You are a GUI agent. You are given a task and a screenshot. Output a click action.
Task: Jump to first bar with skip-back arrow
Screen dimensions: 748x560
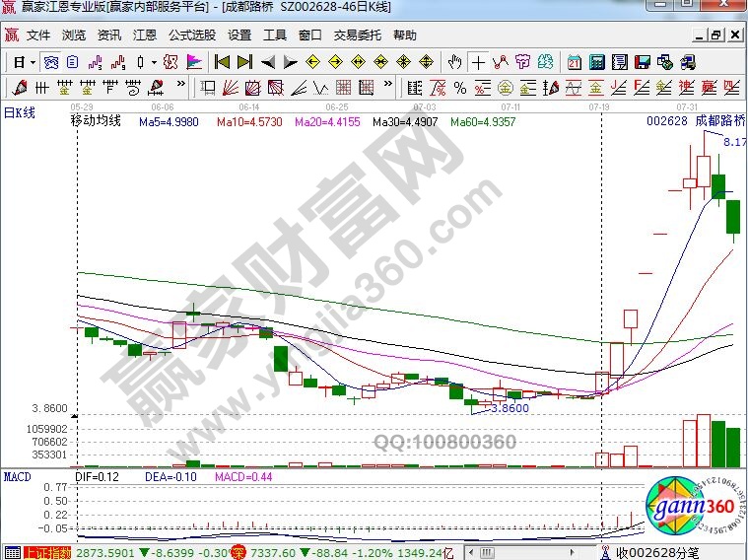(x=223, y=61)
